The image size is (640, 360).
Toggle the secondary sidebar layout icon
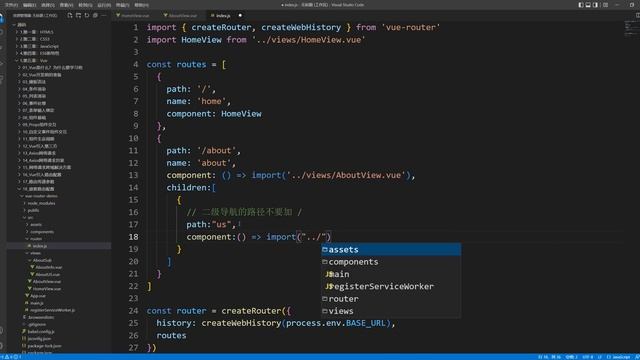click(x=596, y=5)
